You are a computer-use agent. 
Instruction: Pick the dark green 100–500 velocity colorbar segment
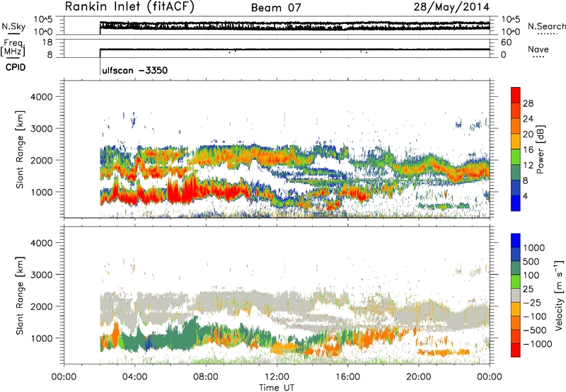coord(516,268)
